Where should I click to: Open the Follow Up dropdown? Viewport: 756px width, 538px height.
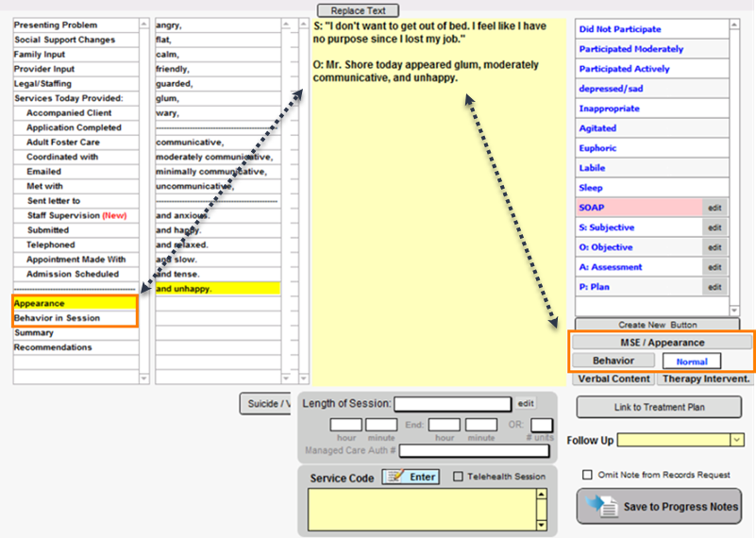tap(736, 441)
